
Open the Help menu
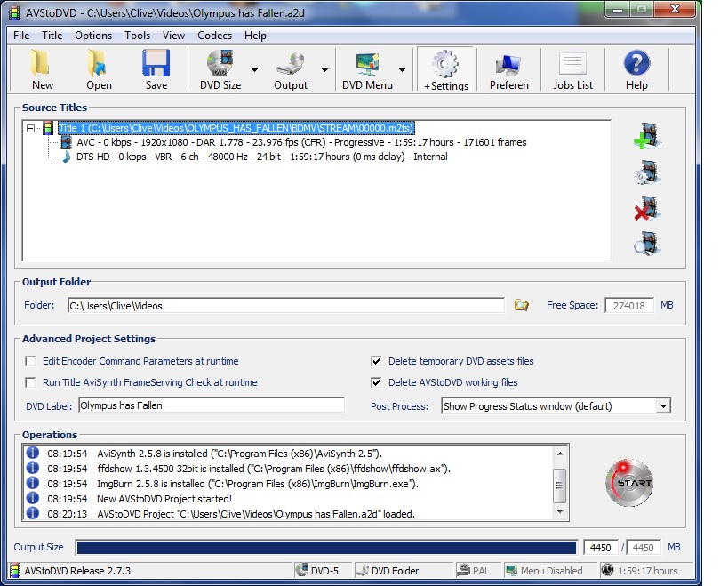tap(255, 36)
